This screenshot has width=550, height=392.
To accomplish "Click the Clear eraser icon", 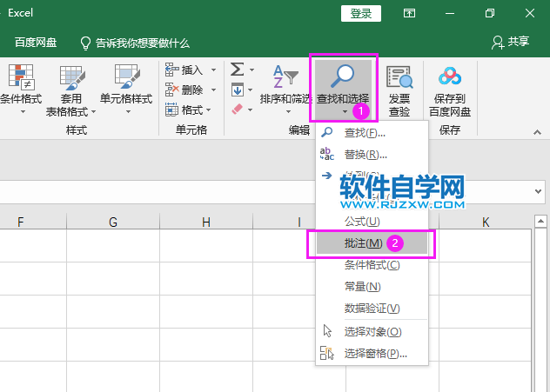I will coord(237,110).
